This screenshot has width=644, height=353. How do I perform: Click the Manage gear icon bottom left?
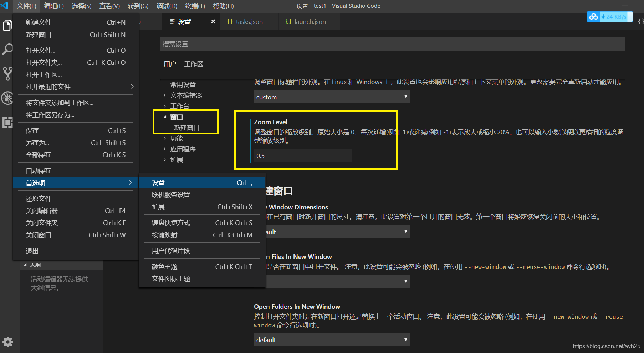click(x=7, y=342)
